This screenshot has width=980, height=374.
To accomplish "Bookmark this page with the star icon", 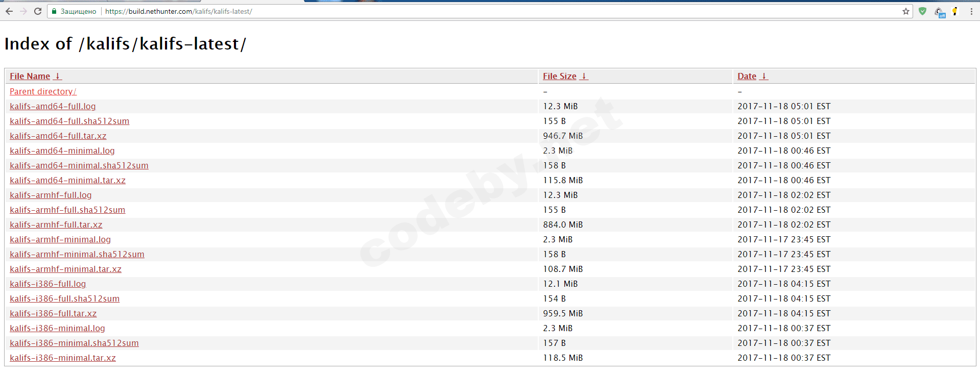I will [x=906, y=11].
